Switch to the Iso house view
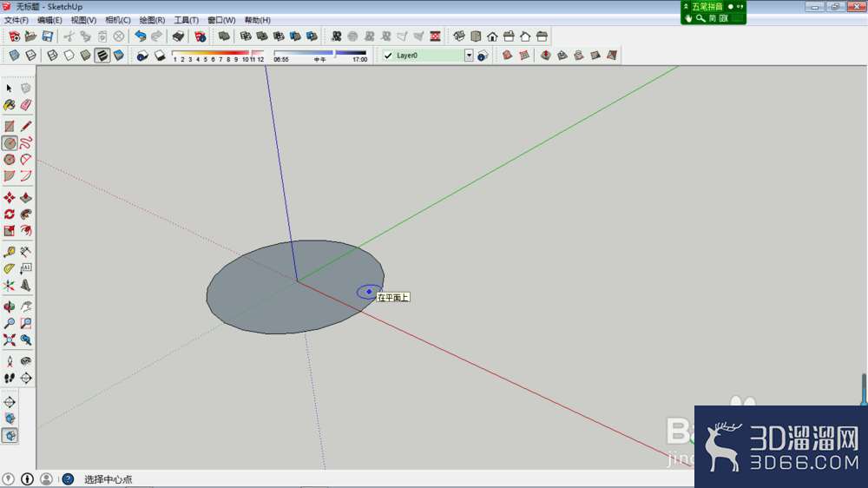868x488 pixels. (x=459, y=36)
